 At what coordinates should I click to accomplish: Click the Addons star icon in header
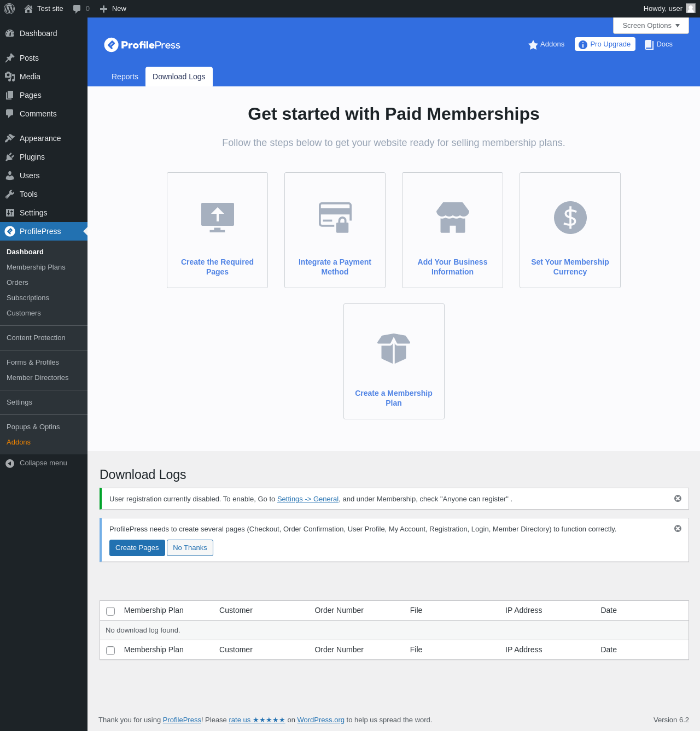[533, 45]
